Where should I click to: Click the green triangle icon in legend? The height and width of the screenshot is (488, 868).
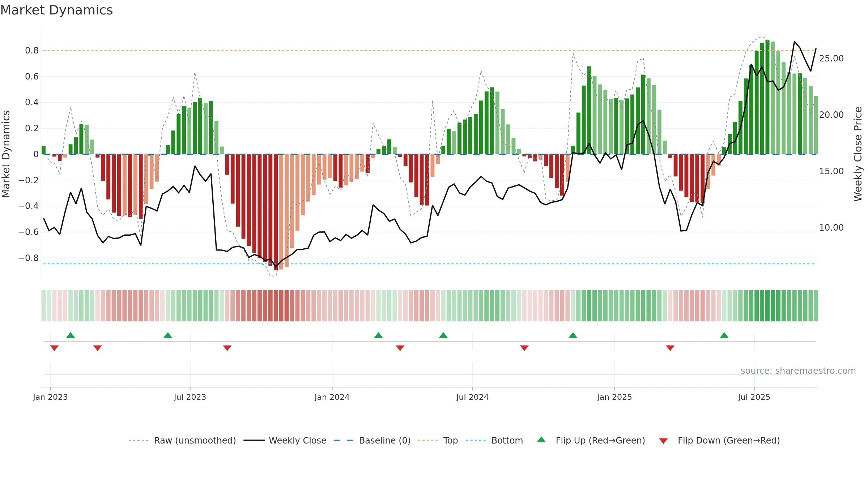(541, 440)
